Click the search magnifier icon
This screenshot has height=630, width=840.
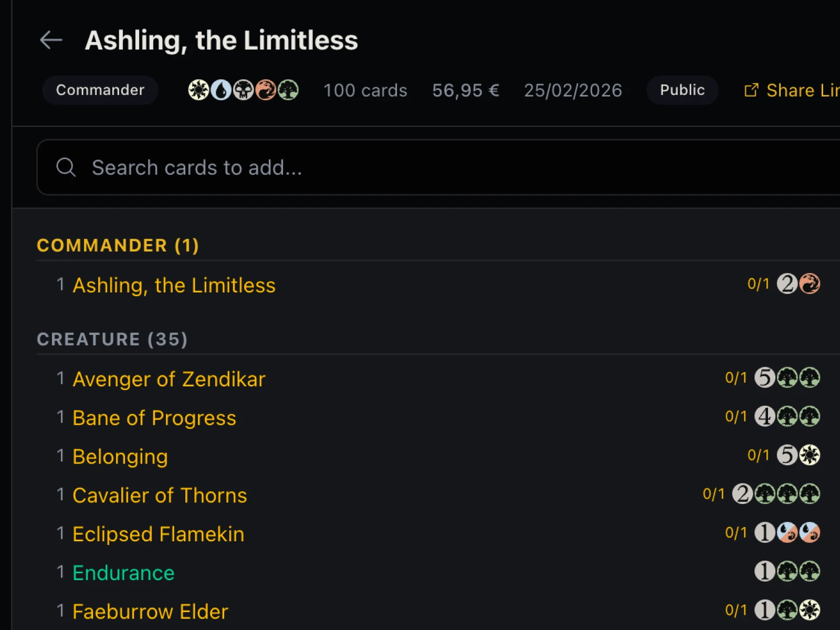66,167
